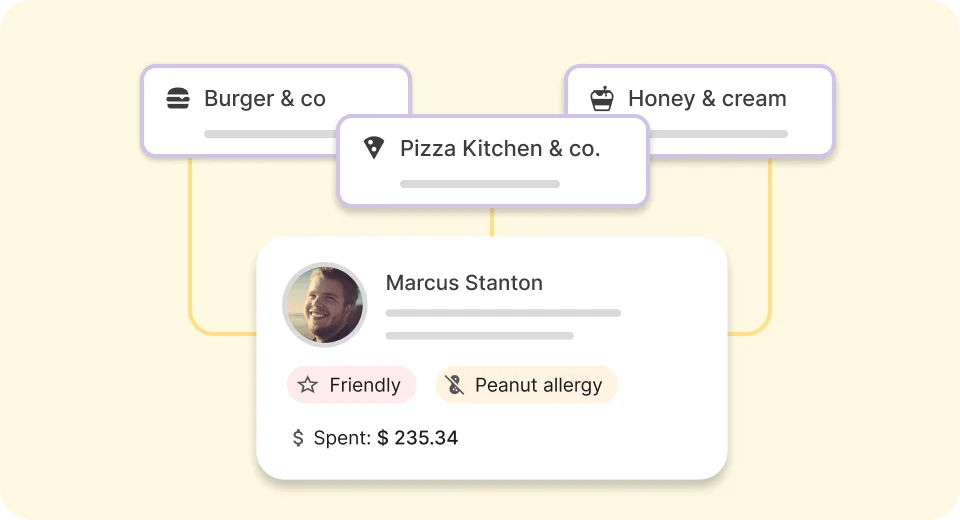The height and width of the screenshot is (520, 960).
Task: Click the pizza slice icon
Action: [373, 148]
